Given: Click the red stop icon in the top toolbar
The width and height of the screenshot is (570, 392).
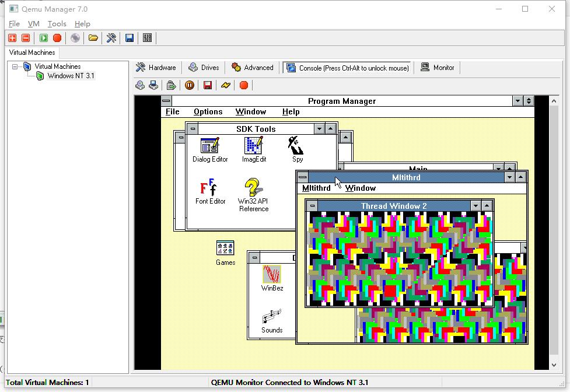Looking at the screenshot, I should [x=57, y=38].
